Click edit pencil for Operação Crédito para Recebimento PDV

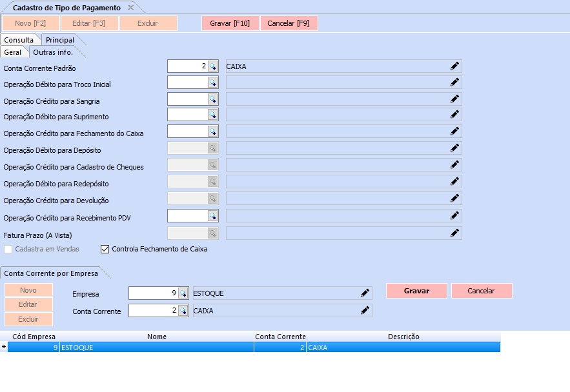click(454, 215)
